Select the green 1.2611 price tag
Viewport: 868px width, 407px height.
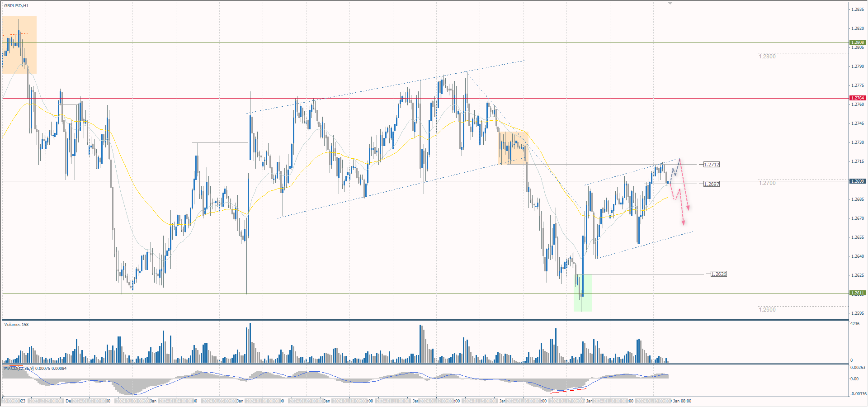(x=858, y=293)
